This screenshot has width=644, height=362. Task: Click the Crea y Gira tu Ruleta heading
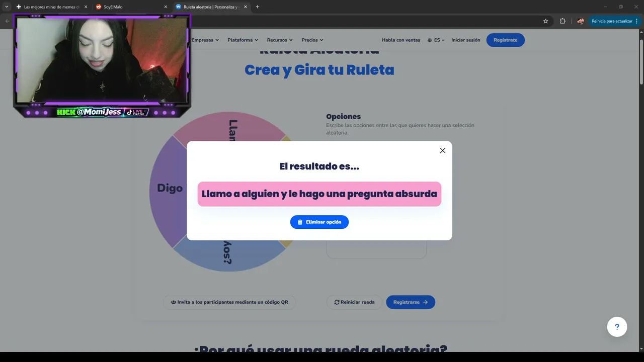(x=319, y=70)
